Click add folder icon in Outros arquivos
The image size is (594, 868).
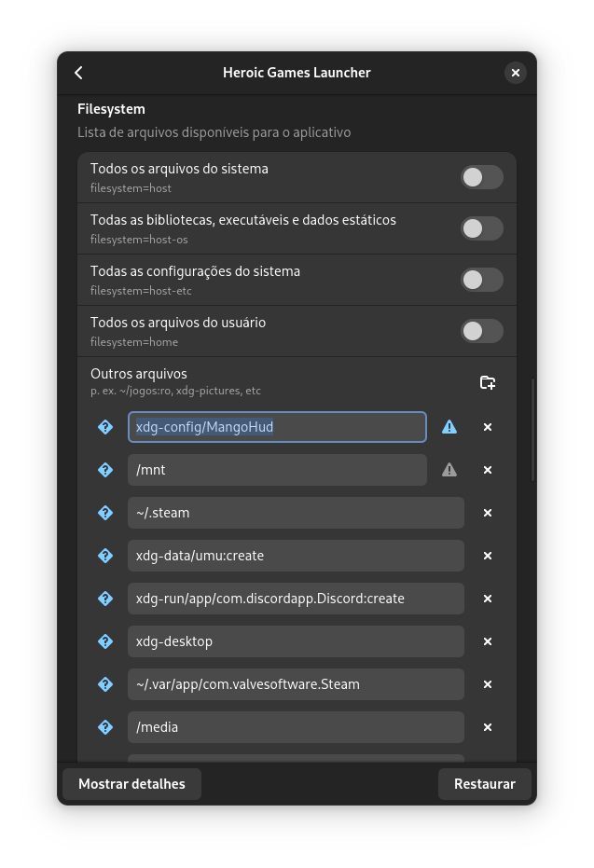coord(488,382)
